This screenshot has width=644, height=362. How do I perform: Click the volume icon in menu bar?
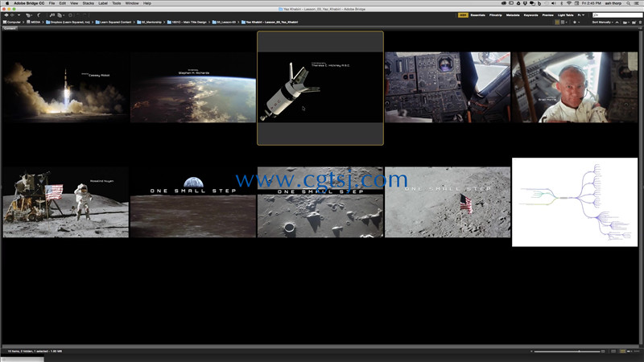coord(553,3)
